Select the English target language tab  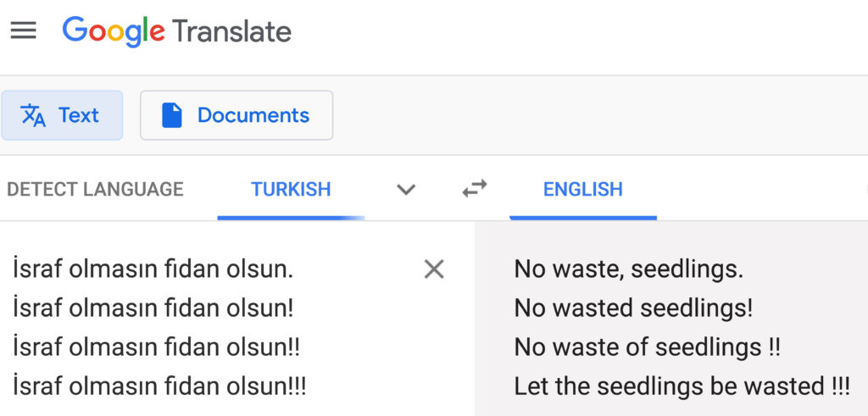pyautogui.click(x=583, y=189)
